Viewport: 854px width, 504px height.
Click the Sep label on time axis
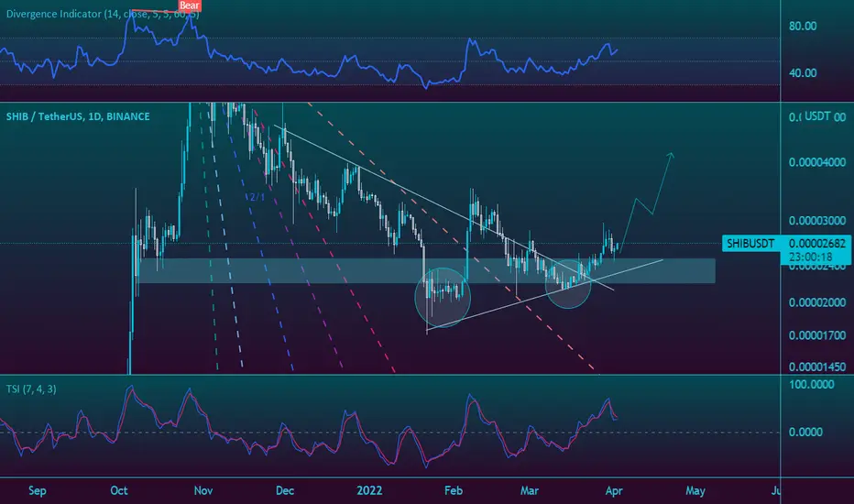(x=37, y=491)
